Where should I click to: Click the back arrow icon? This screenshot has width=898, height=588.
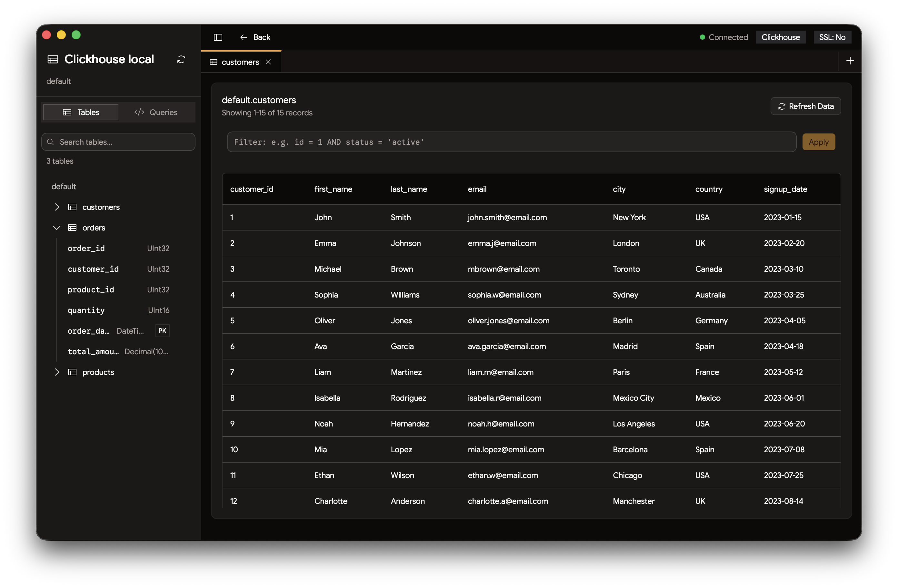pyautogui.click(x=244, y=37)
